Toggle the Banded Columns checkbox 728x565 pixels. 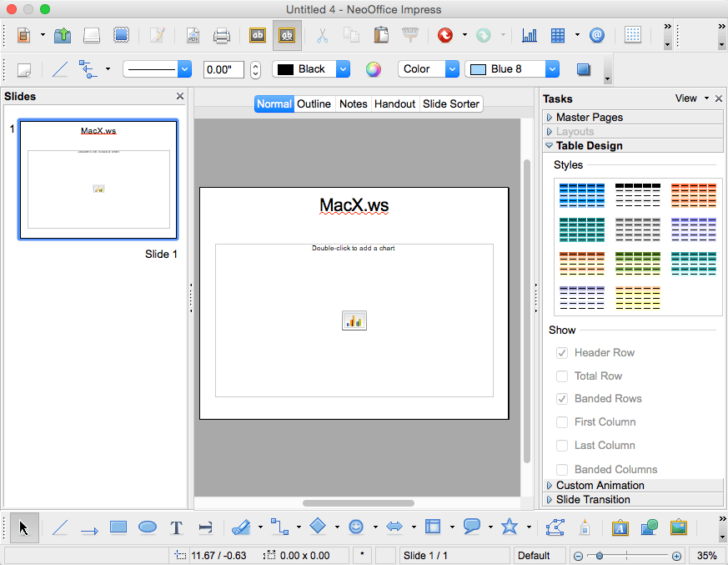562,469
